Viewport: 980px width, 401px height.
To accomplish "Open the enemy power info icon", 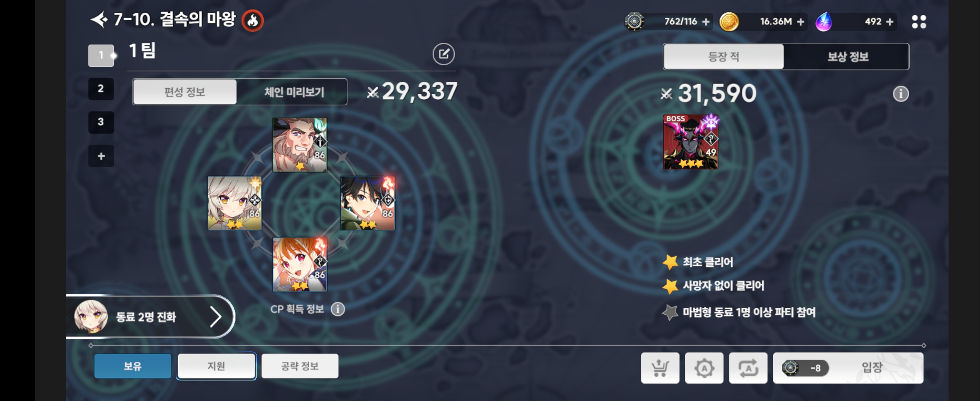I will 901,94.
